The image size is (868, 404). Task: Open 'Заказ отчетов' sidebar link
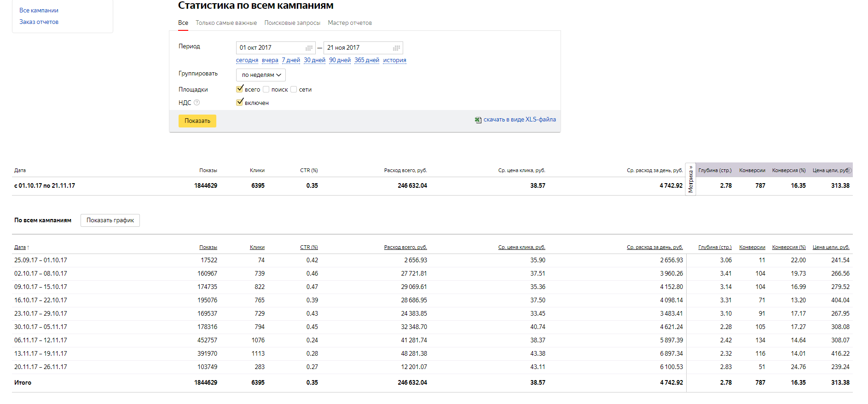pos(39,22)
